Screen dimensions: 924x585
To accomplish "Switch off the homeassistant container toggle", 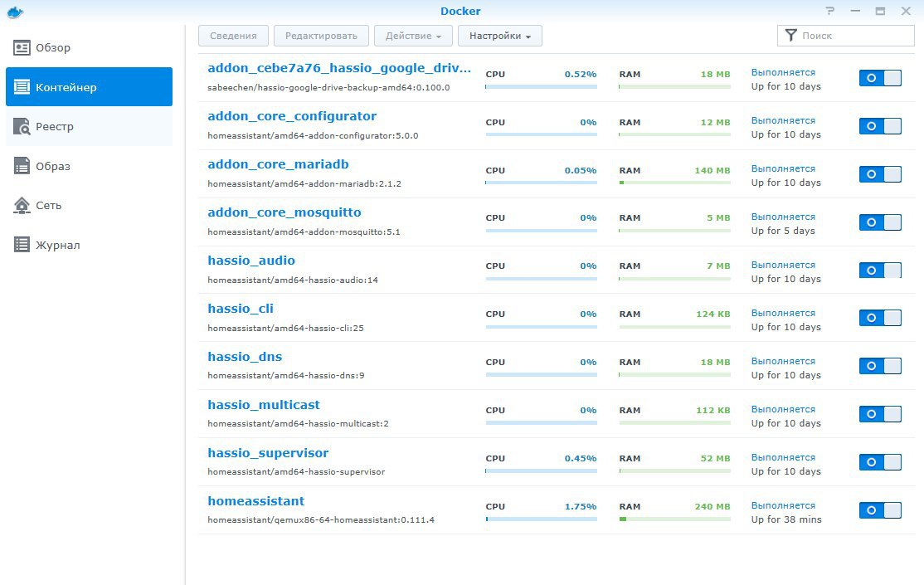I will click(880, 510).
